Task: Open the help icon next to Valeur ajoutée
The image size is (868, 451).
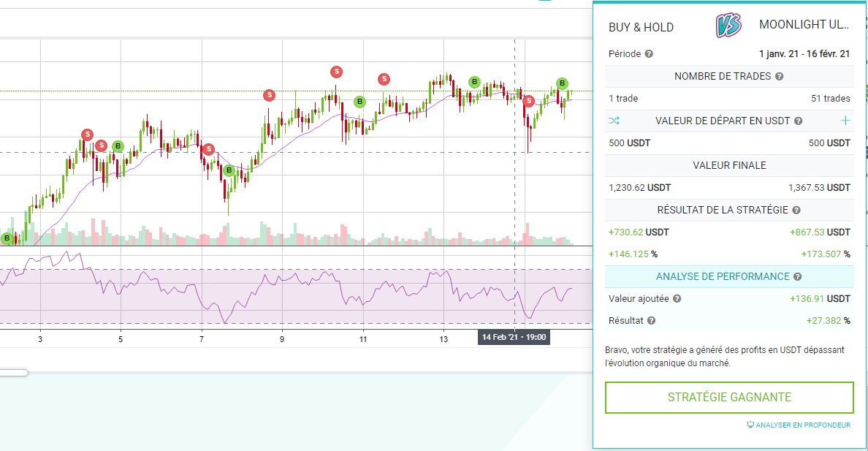Action: click(x=677, y=299)
